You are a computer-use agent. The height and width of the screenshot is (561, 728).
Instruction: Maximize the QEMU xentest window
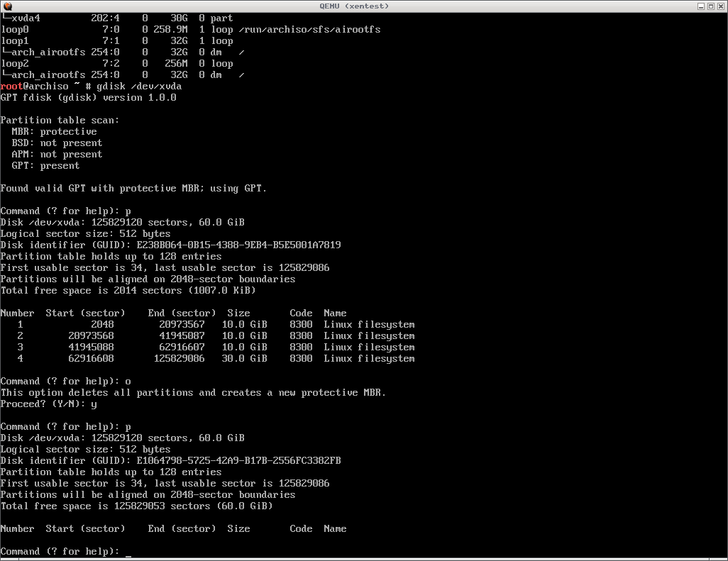(x=711, y=6)
